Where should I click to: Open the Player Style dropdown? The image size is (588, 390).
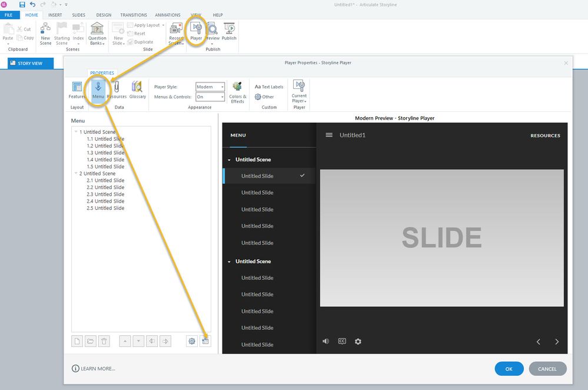210,87
